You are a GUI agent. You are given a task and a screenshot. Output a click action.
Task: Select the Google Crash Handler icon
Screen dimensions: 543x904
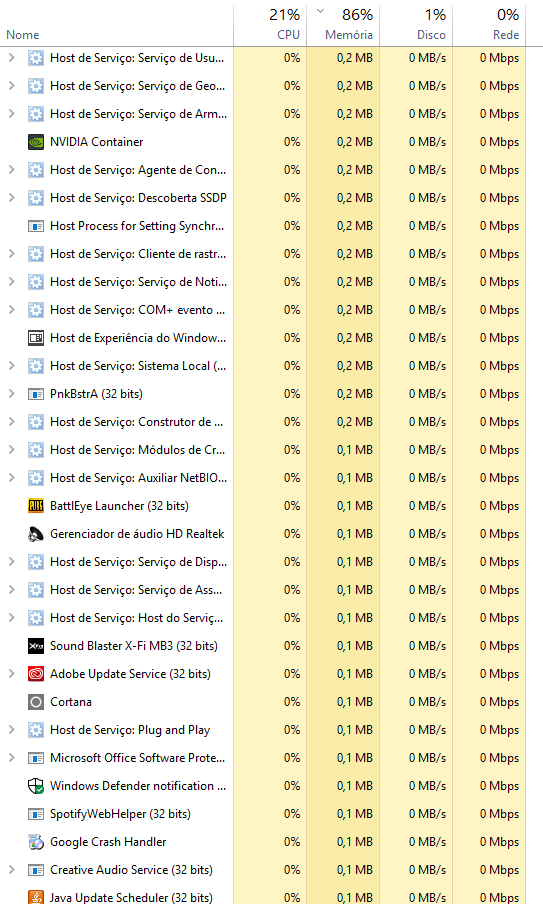[36, 842]
